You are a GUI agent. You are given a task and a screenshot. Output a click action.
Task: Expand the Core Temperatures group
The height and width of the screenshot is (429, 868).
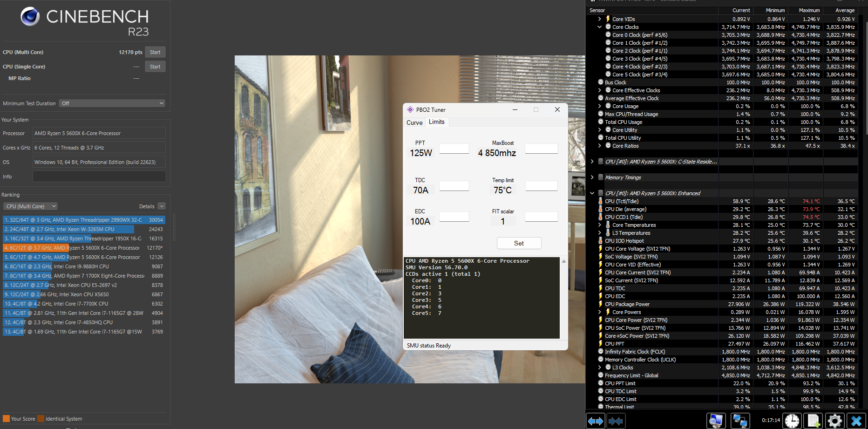click(x=600, y=225)
